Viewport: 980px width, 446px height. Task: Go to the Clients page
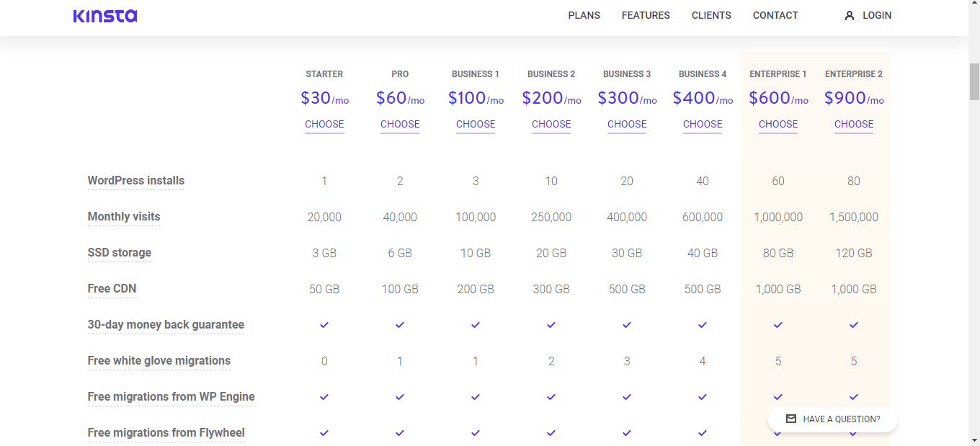(x=711, y=15)
